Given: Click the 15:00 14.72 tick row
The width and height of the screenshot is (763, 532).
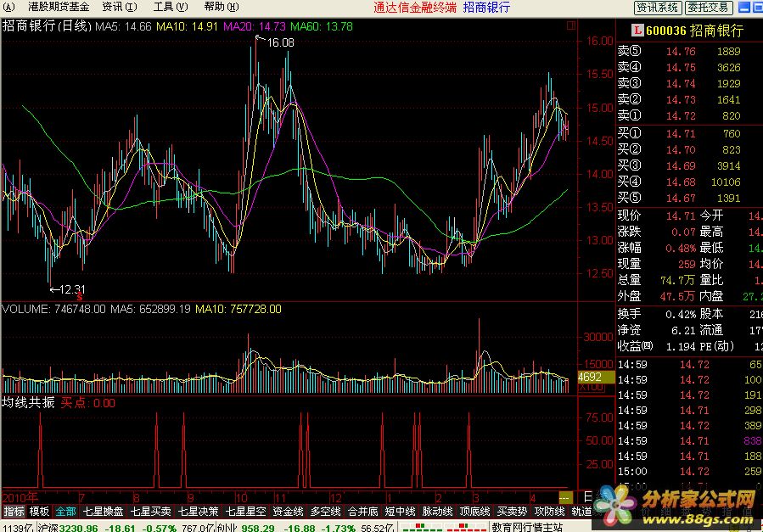Looking at the screenshot, I should tap(689, 471).
